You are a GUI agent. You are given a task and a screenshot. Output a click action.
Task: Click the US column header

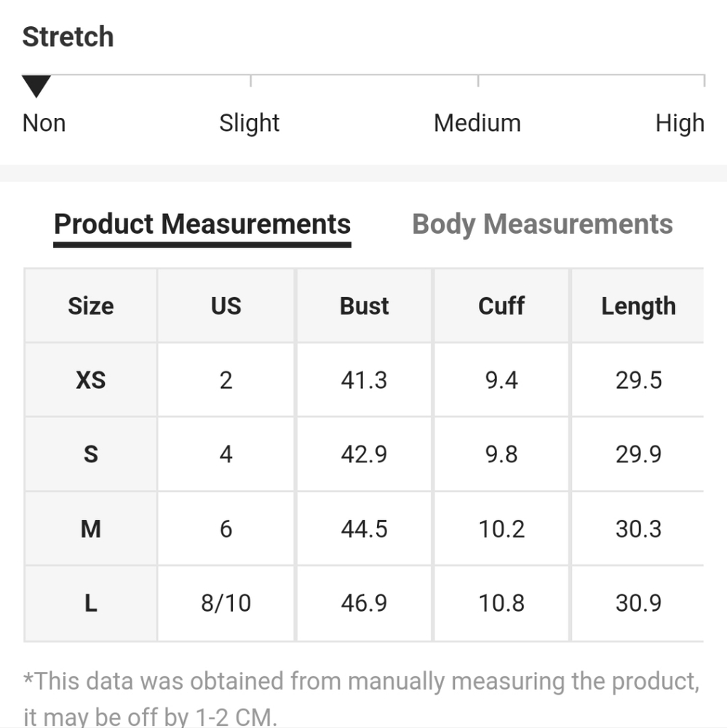[x=226, y=306]
